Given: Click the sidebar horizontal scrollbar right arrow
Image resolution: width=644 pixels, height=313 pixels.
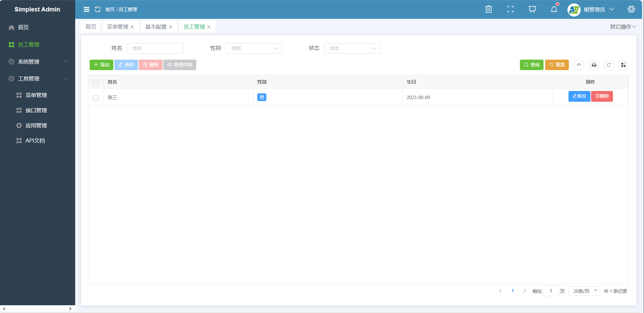Looking at the screenshot, I should 70,309.
